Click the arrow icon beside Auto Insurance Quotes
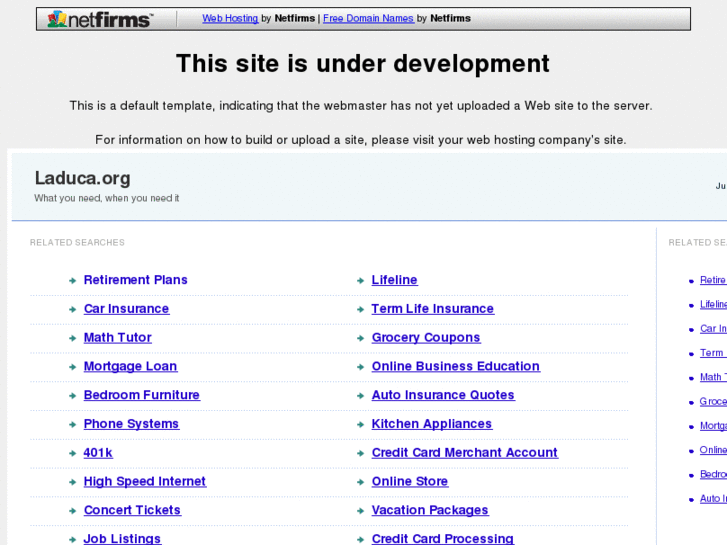The width and height of the screenshot is (727, 545). point(360,396)
